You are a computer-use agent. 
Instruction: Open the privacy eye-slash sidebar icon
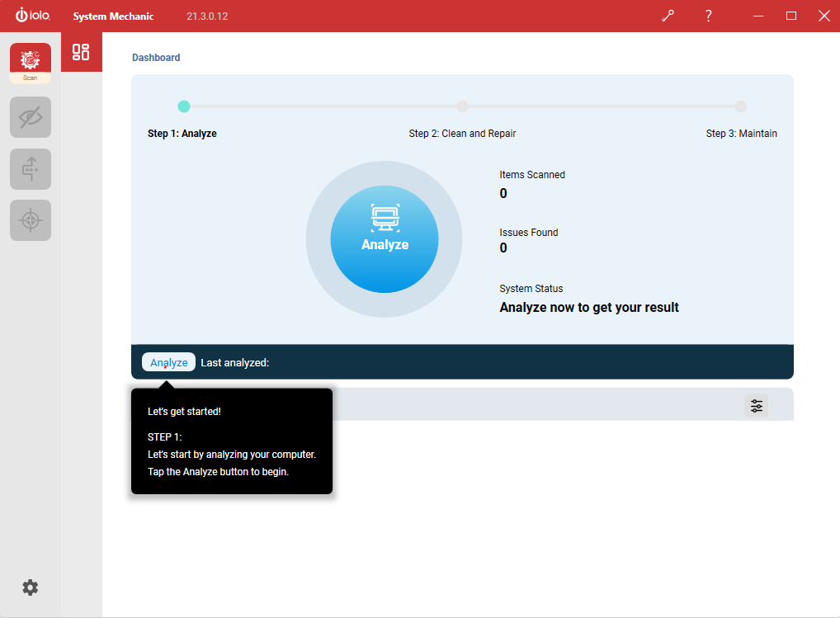tap(31, 117)
